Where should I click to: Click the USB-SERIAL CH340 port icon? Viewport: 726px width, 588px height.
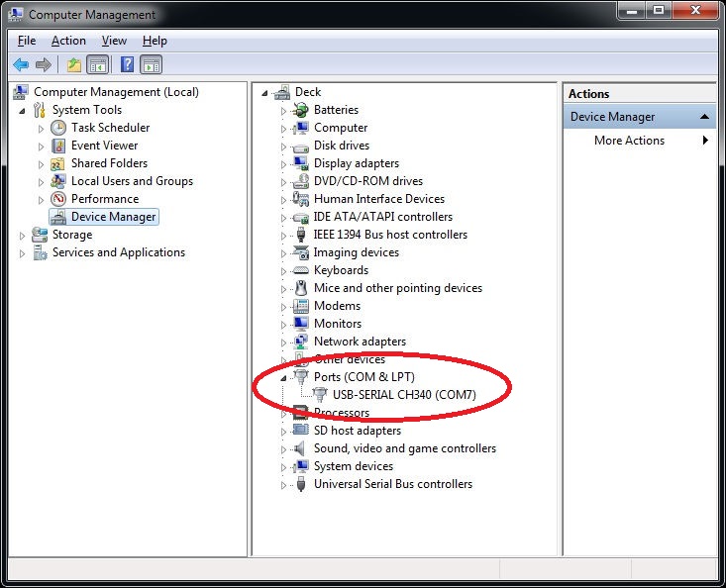(320, 395)
